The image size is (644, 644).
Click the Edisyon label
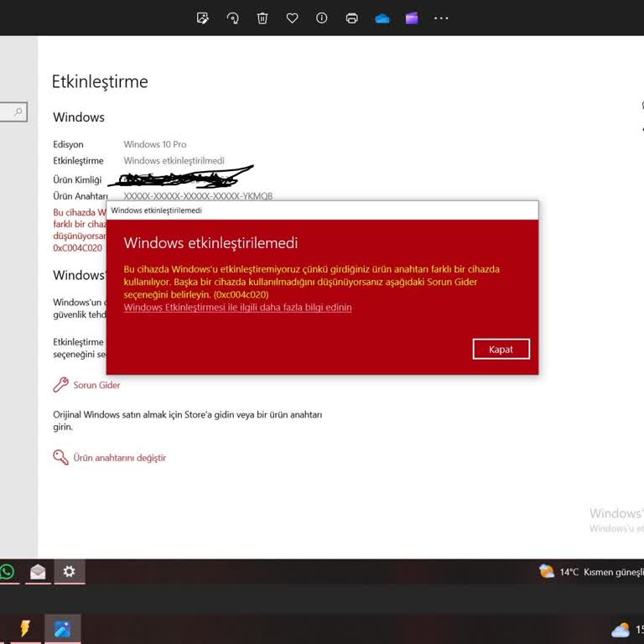[x=68, y=144]
